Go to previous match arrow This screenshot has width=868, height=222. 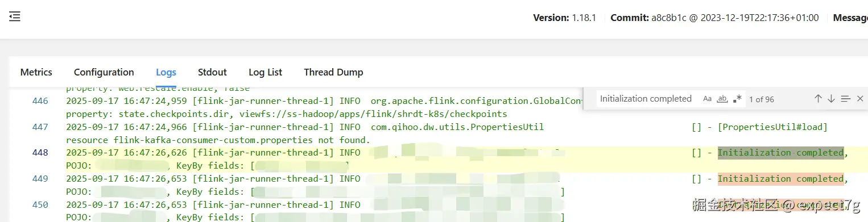[818, 99]
